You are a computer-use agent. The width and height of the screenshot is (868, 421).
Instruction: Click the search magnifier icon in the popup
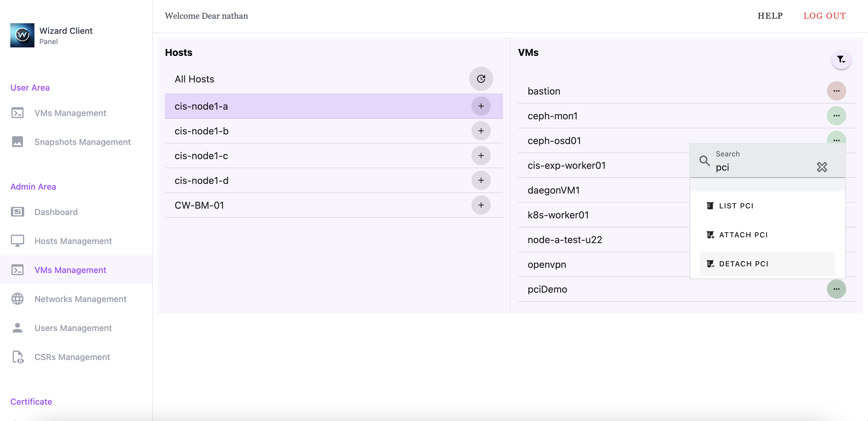click(704, 161)
